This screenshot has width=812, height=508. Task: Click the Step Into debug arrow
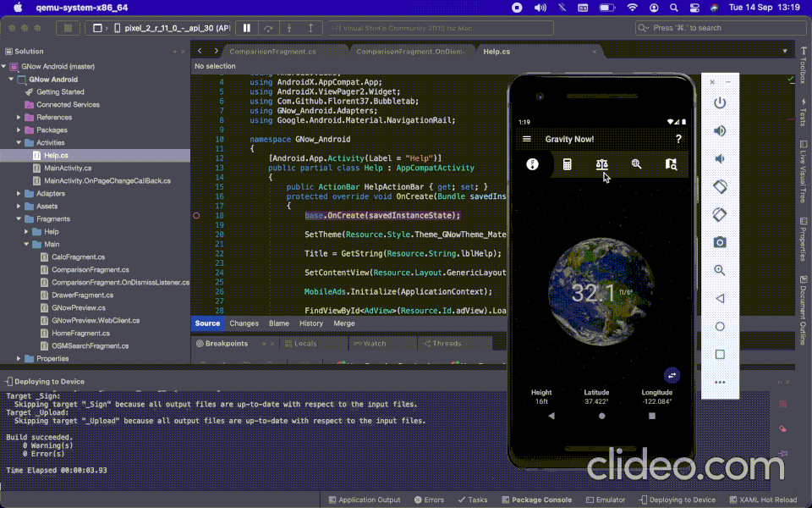click(x=289, y=28)
